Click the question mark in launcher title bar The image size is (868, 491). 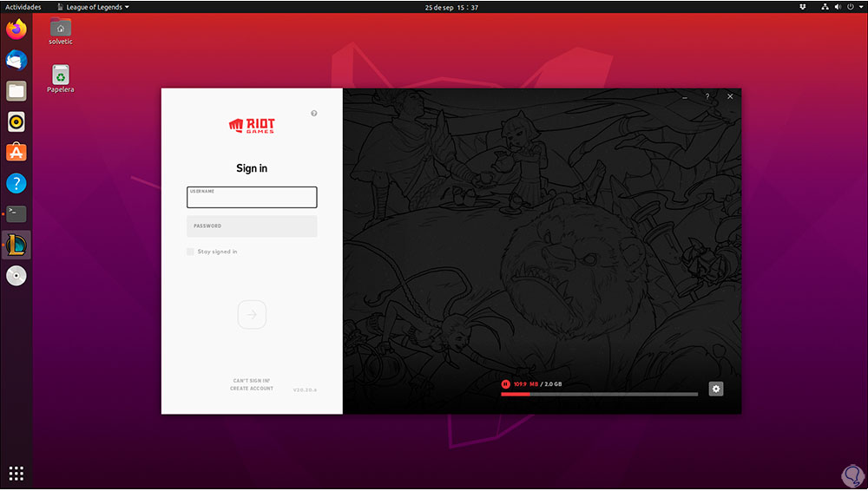[707, 96]
